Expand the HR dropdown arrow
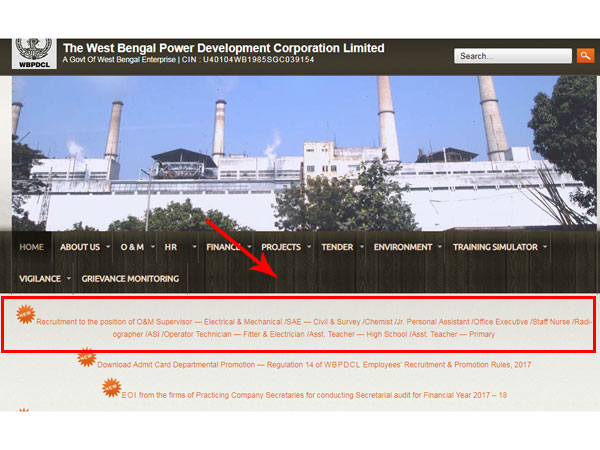This screenshot has height=450, width=600. (x=194, y=247)
